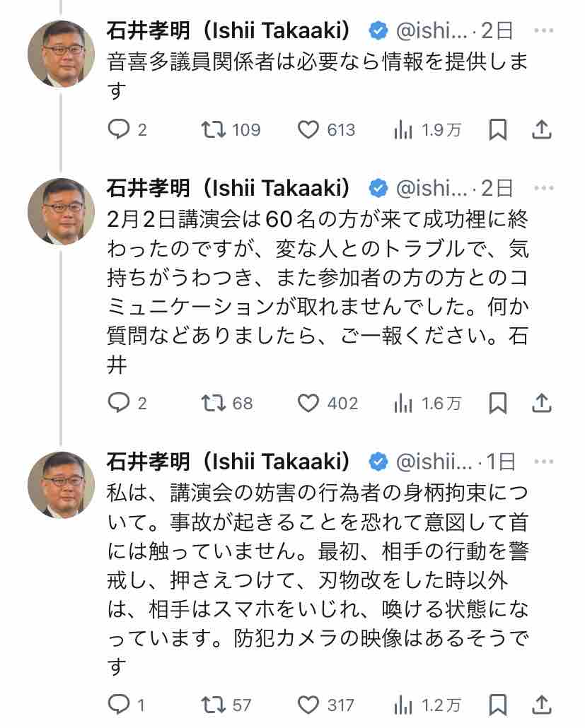Open the profile avatar of the first tweet
Image resolution: width=585 pixels, height=728 pixels.
pyautogui.click(x=62, y=54)
